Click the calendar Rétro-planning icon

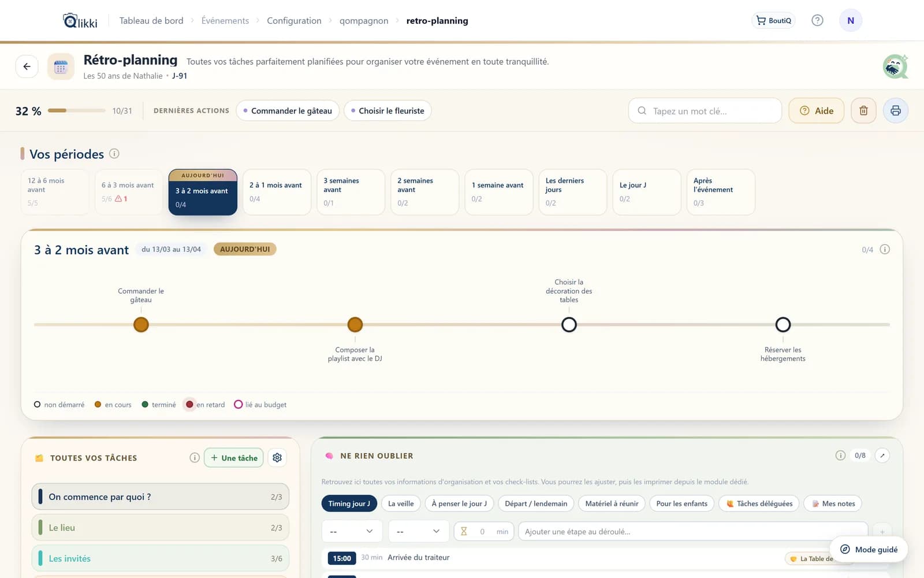[x=61, y=67]
